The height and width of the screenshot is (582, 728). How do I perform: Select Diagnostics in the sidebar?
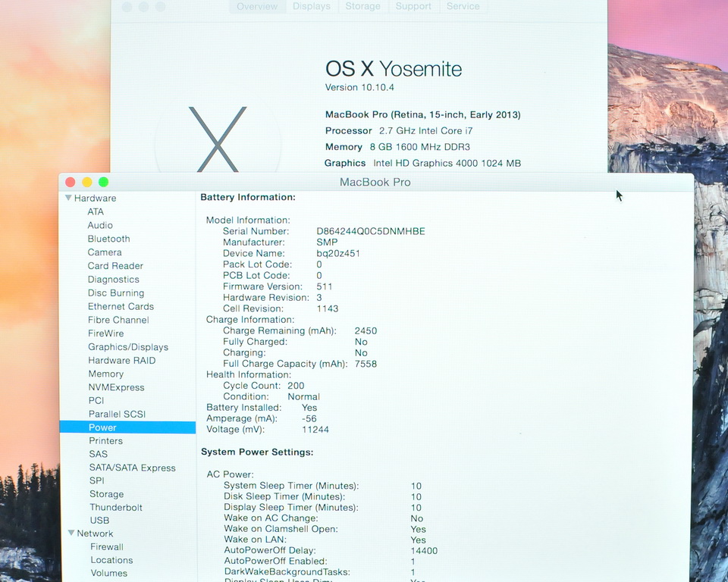113,280
